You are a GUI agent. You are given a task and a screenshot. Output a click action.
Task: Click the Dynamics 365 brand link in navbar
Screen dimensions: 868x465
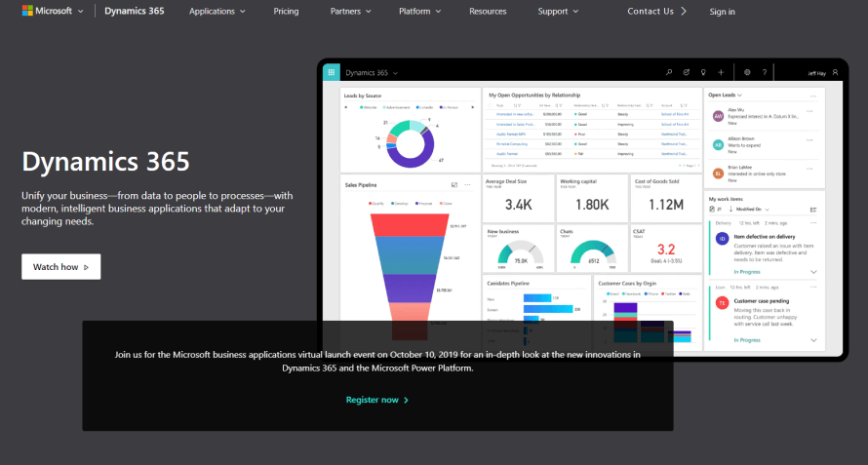click(x=135, y=11)
